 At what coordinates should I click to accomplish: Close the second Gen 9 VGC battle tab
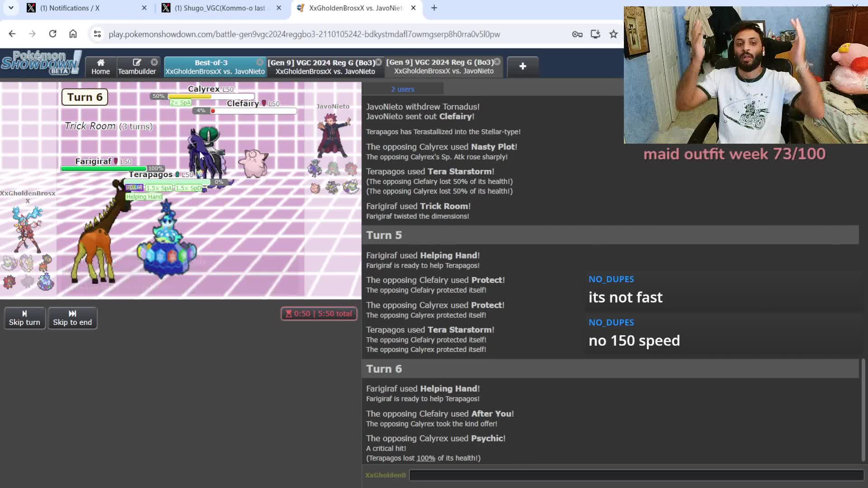(x=378, y=62)
